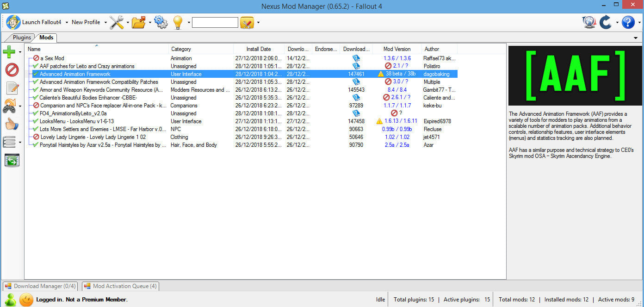Open Mod Activation Queue (4) tab
644x307 pixels.
(x=120, y=286)
